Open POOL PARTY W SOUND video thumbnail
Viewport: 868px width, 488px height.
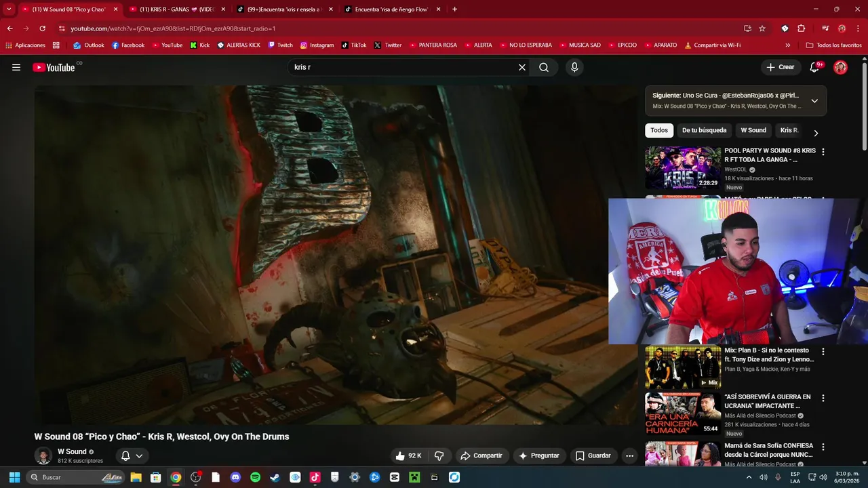click(x=682, y=167)
